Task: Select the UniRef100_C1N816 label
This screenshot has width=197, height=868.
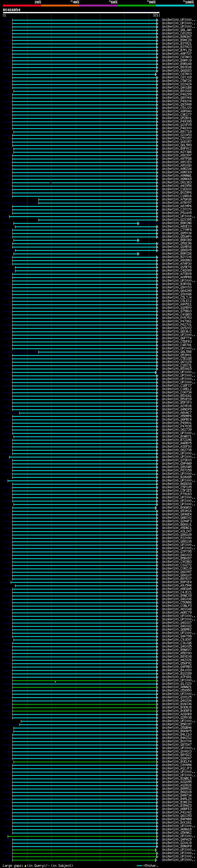Action: (x=177, y=196)
